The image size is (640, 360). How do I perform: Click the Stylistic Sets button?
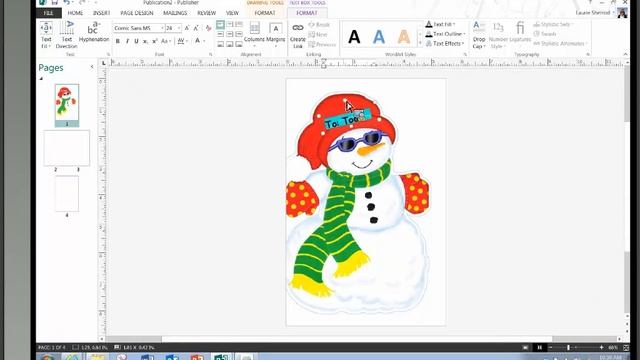pos(553,24)
